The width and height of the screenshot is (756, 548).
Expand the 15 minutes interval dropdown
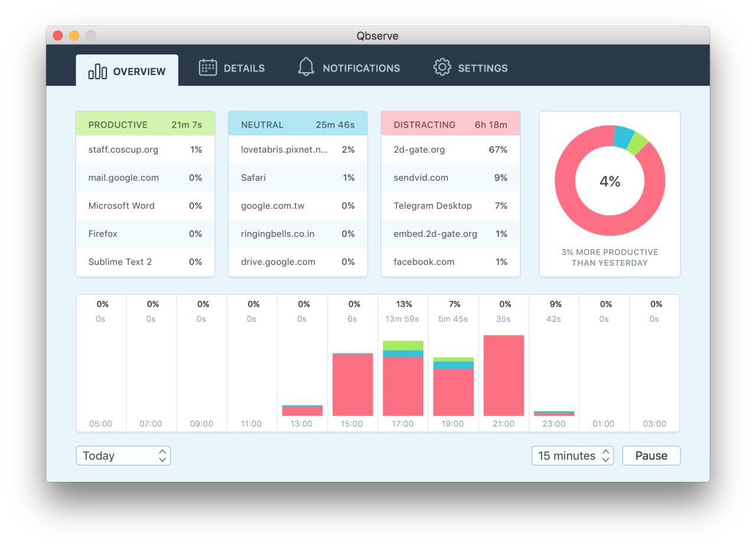(x=572, y=456)
